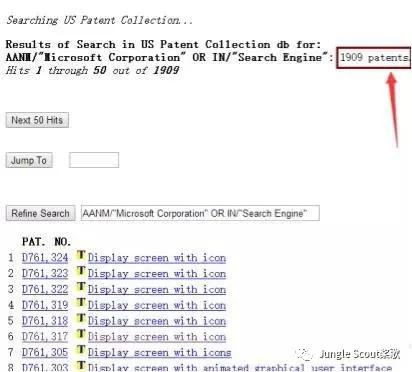Viewport: 412px width, 372px height.
Task: Click the T icon beside patent D761,305
Action: pos(81,350)
